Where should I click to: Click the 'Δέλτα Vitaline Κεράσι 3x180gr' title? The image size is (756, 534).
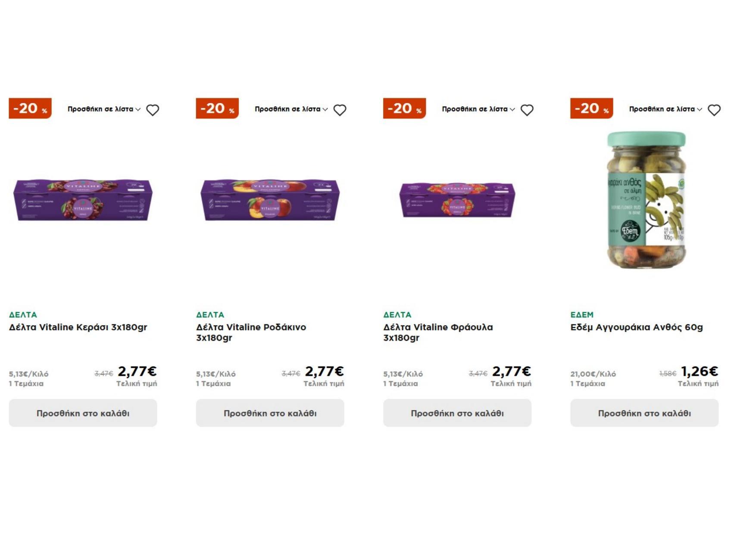[x=78, y=327]
